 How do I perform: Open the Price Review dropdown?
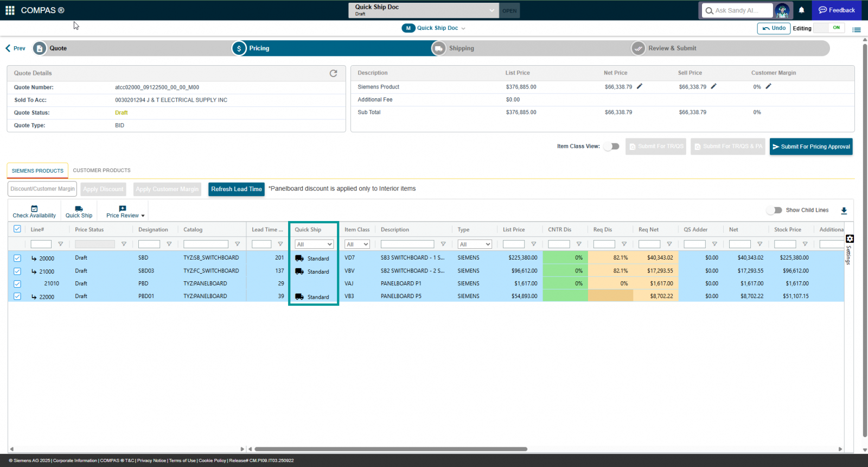point(125,212)
